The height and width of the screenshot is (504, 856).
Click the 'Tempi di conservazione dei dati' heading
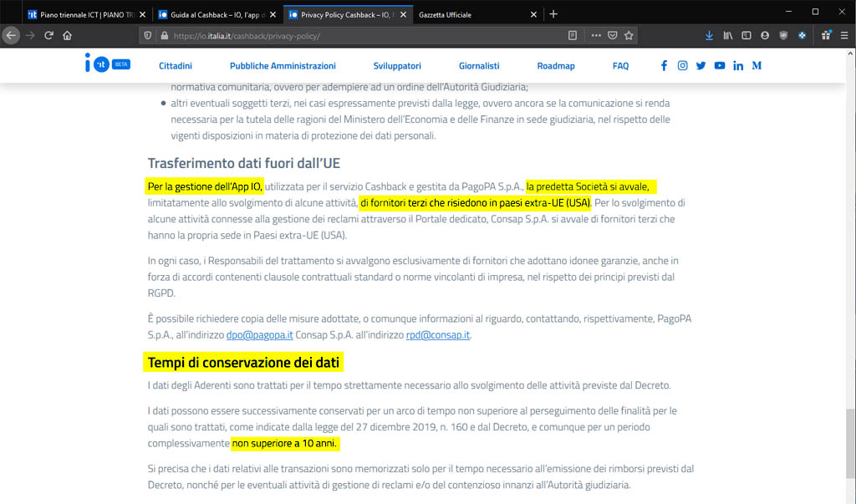(243, 363)
